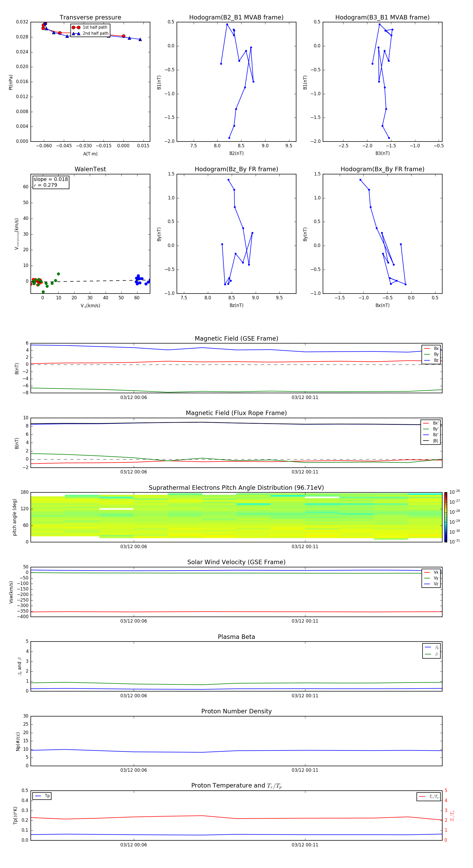Click the 'Hodogram(B3_B1 MVAB frame)' title
The image size is (473, 868).
pos(382,17)
